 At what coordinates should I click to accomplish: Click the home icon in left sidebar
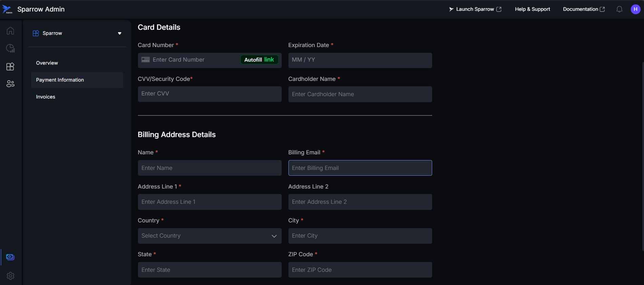tap(10, 31)
